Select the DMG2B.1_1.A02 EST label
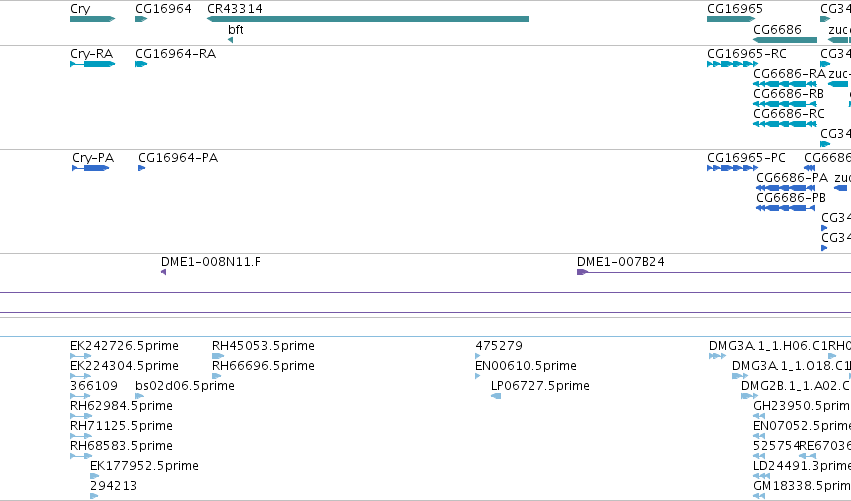 tap(796, 386)
